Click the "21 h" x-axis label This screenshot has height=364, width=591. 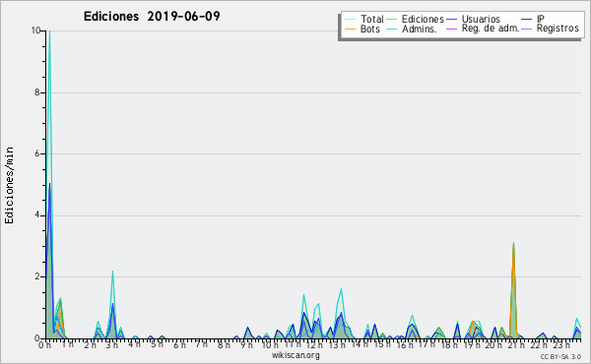tap(516, 344)
